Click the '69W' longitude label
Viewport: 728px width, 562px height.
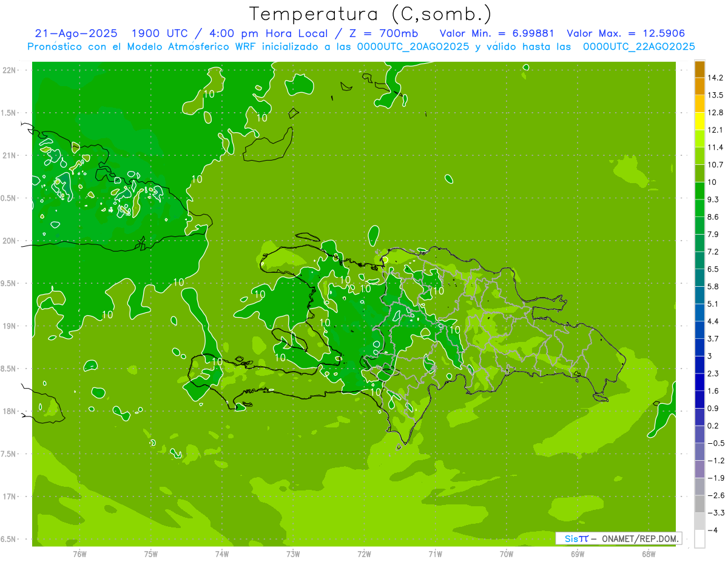point(578,554)
